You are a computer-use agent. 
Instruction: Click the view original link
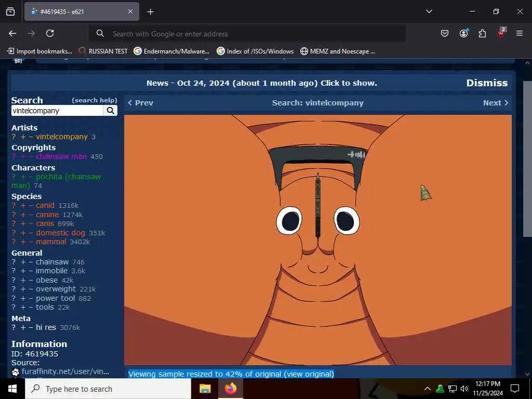coord(309,374)
